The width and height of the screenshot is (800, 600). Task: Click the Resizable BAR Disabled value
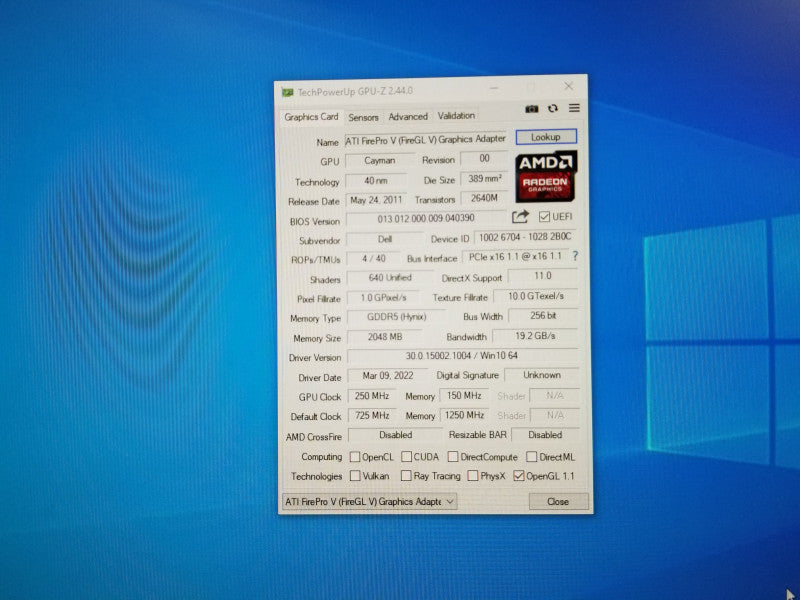pyautogui.click(x=545, y=435)
